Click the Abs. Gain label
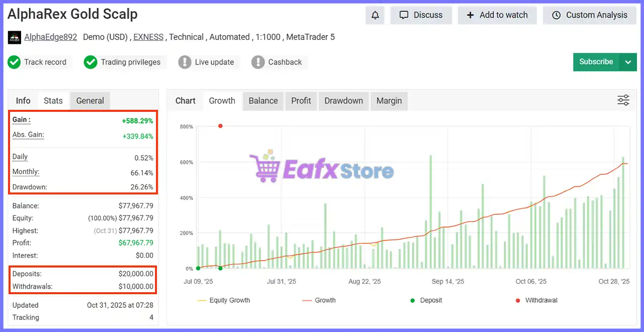The image size is (644, 332). pyautogui.click(x=28, y=135)
